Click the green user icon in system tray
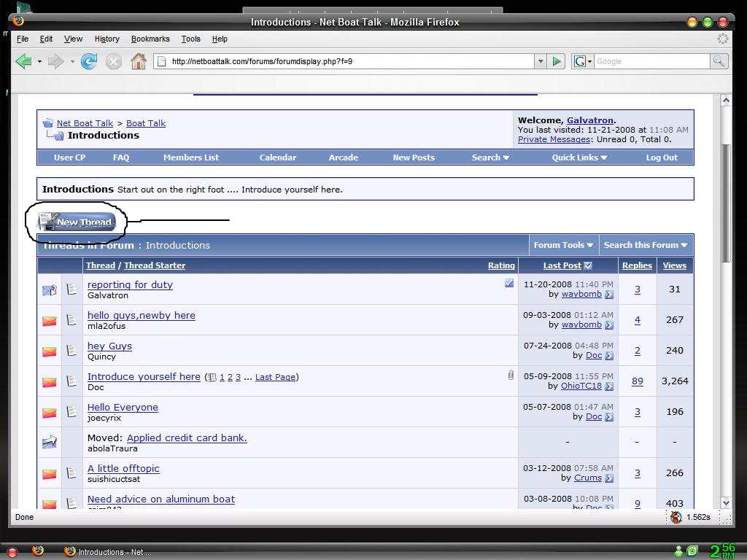Viewport: 747px width, 560px height. [678, 551]
